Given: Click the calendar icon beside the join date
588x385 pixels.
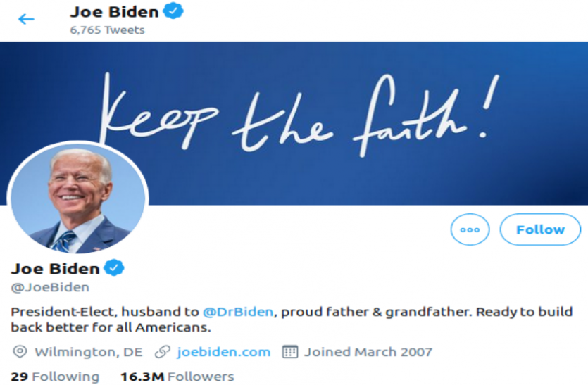Looking at the screenshot, I should [x=290, y=352].
